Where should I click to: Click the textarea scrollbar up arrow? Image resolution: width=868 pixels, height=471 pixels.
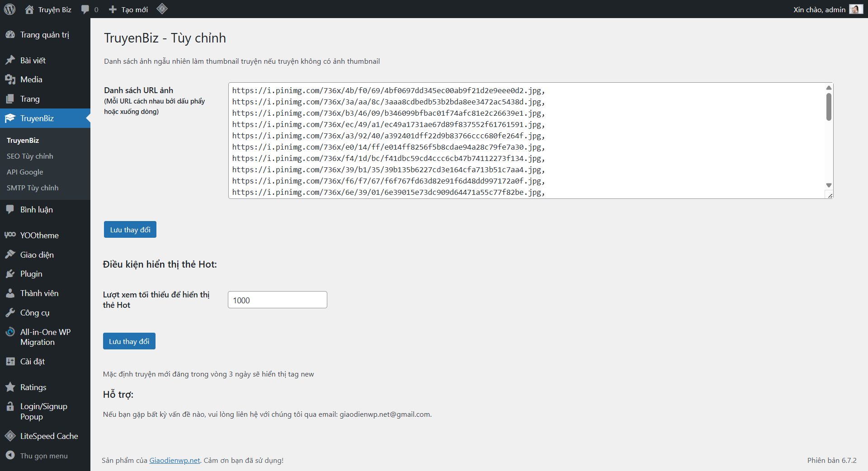pyautogui.click(x=829, y=88)
